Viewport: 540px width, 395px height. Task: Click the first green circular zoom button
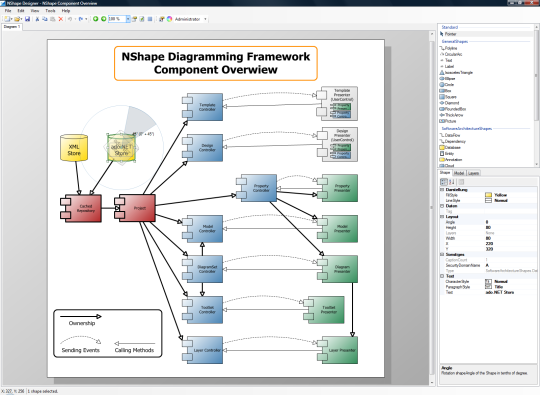96,19
